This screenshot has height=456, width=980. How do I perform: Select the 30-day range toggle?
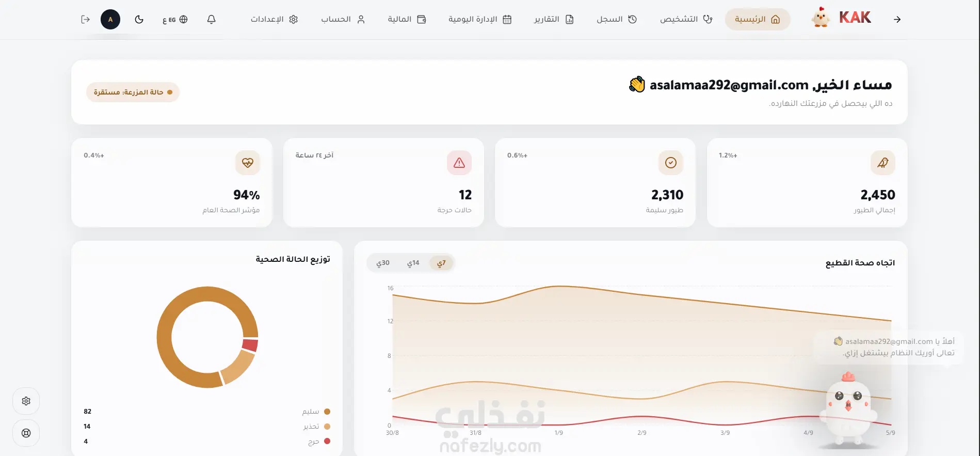383,263
